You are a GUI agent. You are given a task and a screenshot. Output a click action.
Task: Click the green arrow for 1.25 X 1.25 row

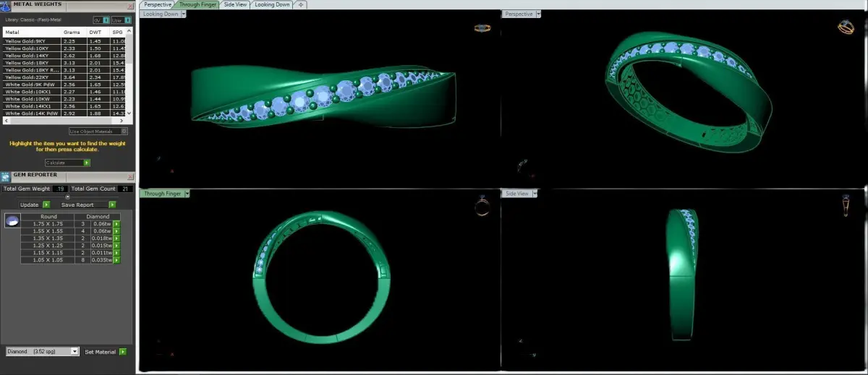(x=116, y=245)
